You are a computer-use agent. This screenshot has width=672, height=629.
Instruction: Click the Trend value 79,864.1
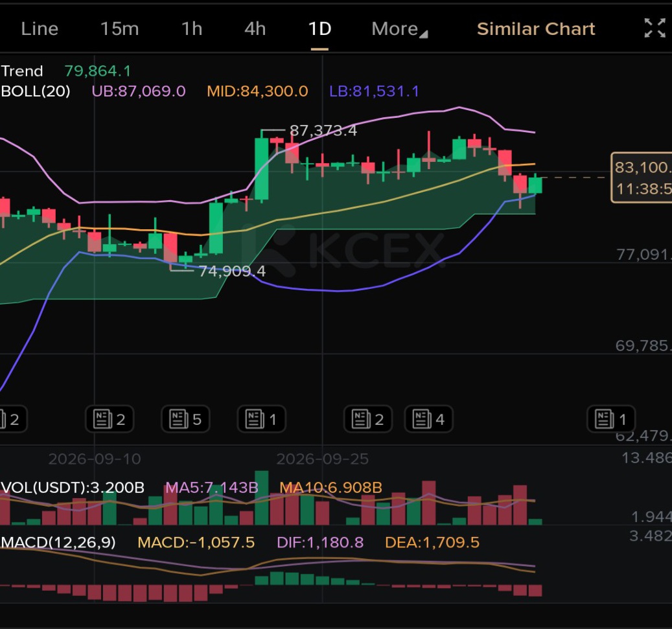pos(98,71)
